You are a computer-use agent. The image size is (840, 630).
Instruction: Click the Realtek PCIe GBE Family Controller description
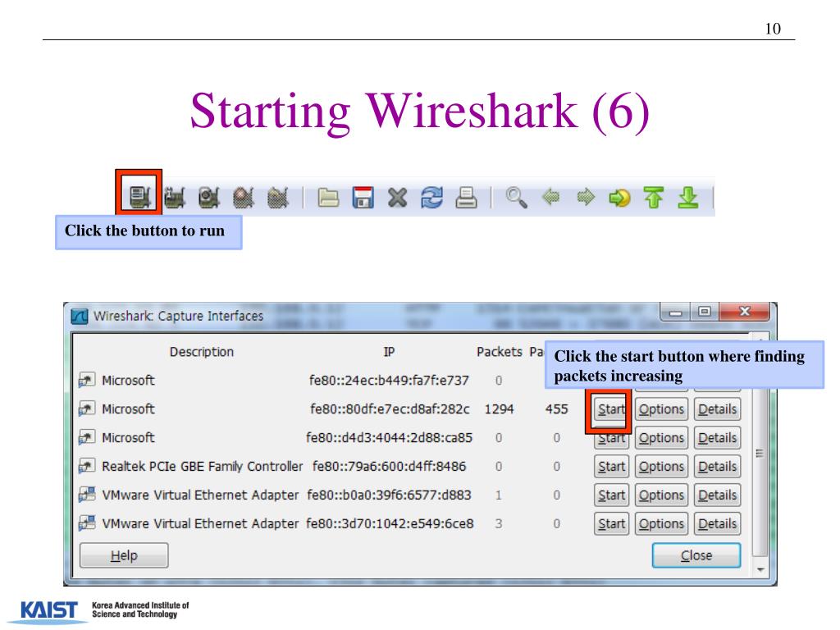click(x=202, y=466)
